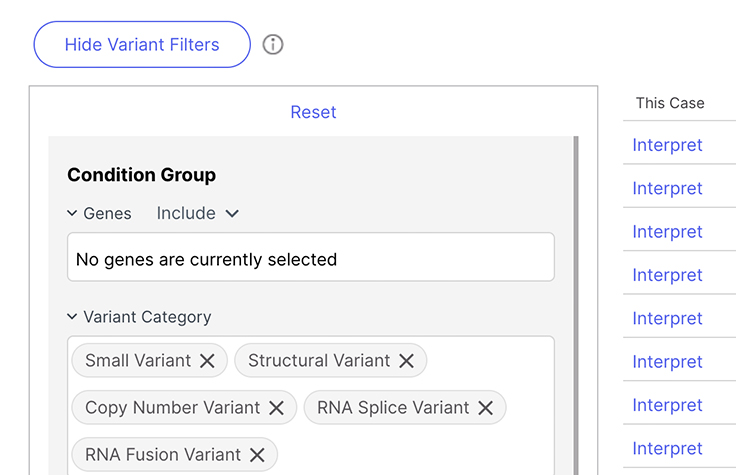
Task: Reset all variant filters
Action: tap(313, 112)
